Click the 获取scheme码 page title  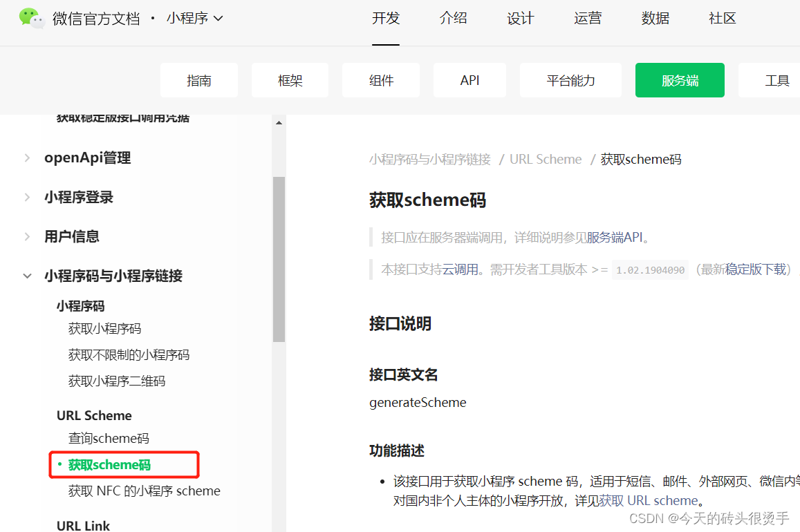(x=427, y=200)
